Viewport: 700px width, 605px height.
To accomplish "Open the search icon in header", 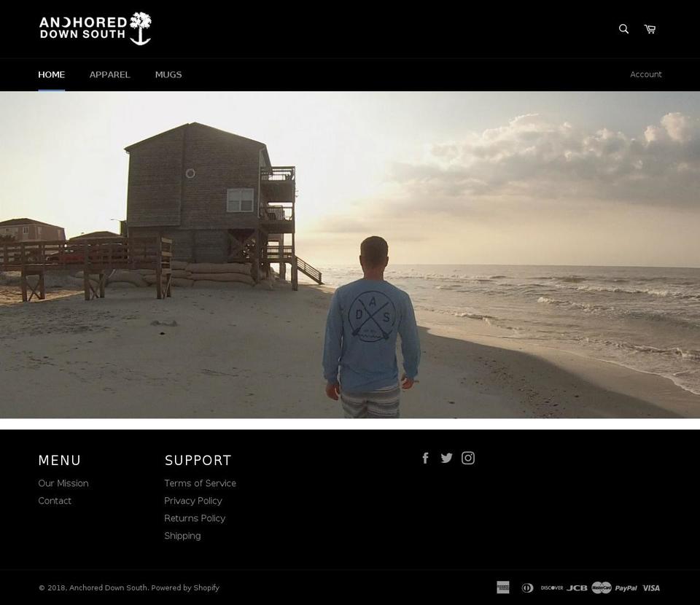I will click(x=623, y=29).
